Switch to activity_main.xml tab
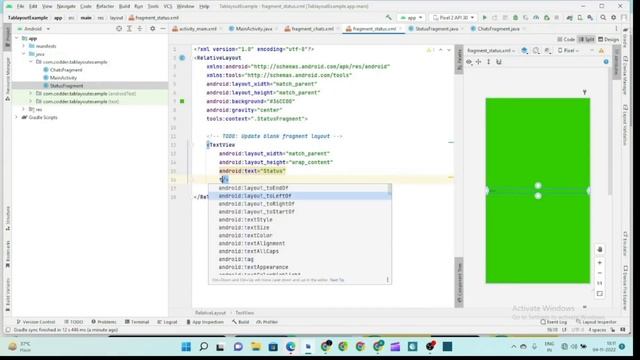This screenshot has height=360, width=640. 198,29
